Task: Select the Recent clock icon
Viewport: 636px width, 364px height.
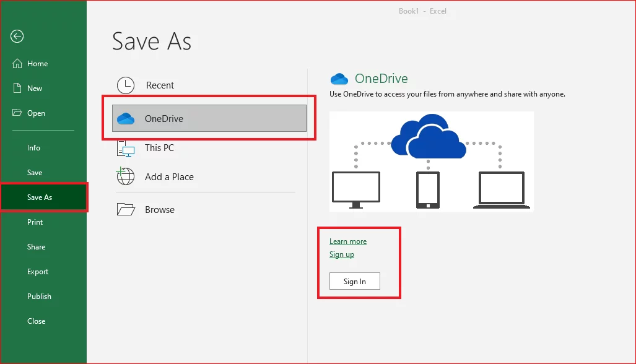Action: click(124, 85)
